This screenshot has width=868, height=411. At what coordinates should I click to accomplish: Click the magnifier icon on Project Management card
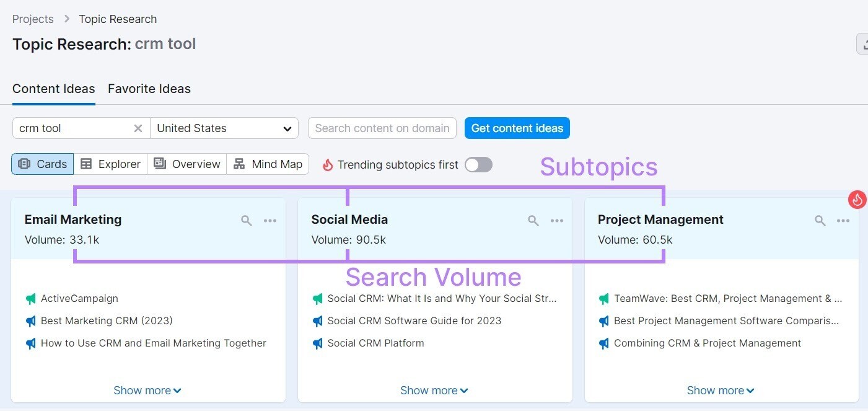pyautogui.click(x=820, y=220)
